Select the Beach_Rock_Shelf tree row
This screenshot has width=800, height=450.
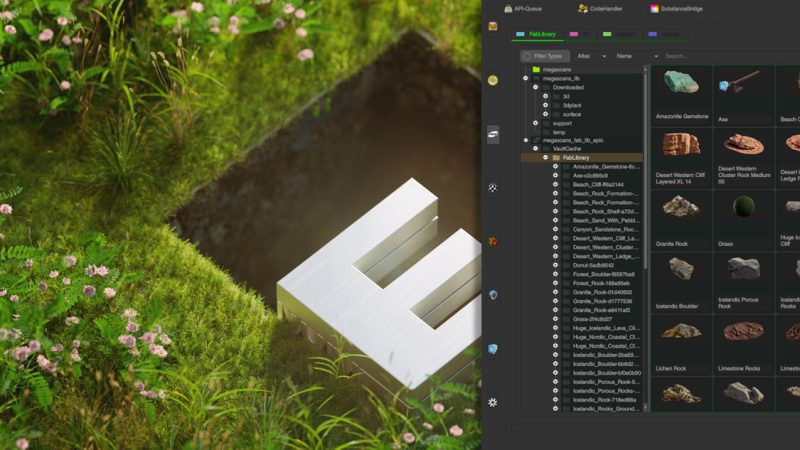[x=582, y=211]
